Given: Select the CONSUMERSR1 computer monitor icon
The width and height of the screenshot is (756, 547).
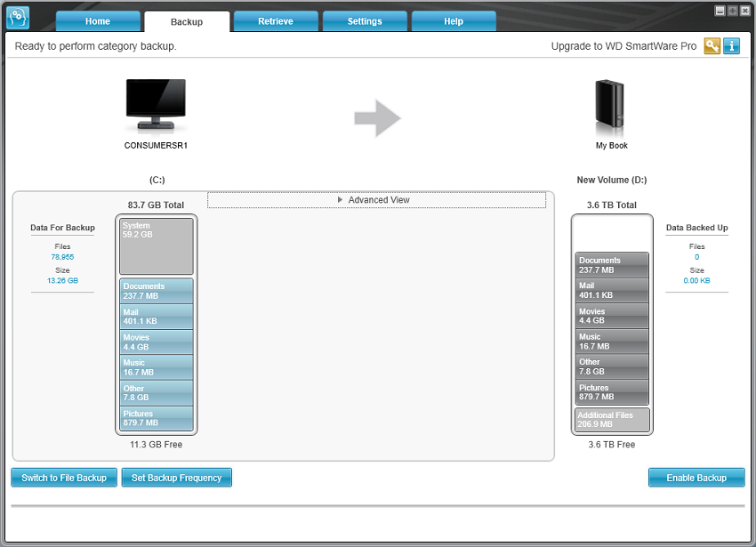Looking at the screenshot, I should pyautogui.click(x=156, y=106).
